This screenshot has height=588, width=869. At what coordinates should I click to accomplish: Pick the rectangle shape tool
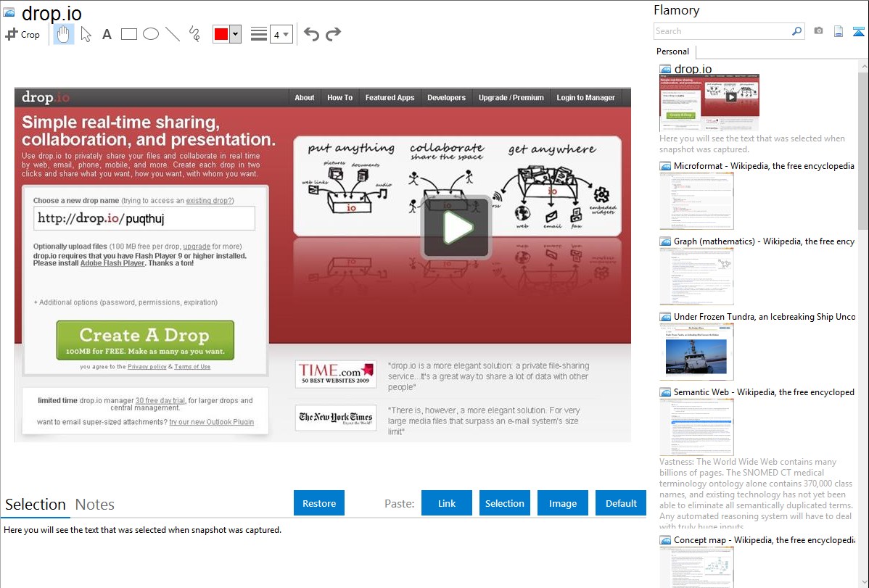128,34
